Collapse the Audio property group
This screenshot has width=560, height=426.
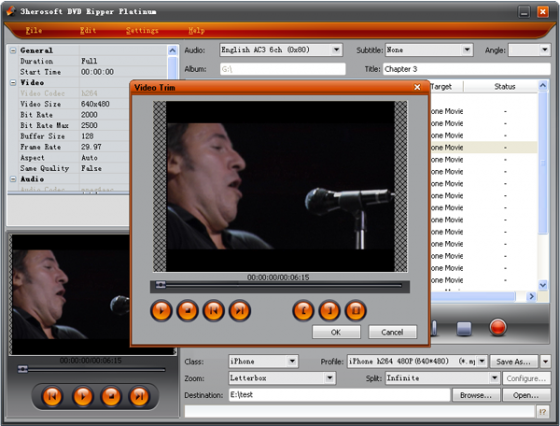click(13, 179)
